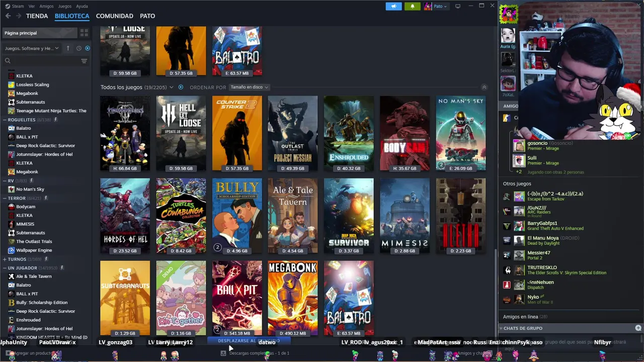The image size is (644, 362).
Task: Open Juegos, Software y He... filter dropdown
Action: point(32,48)
